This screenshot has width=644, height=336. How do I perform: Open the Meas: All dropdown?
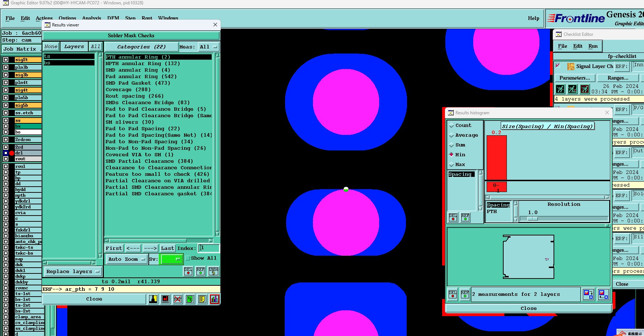pos(209,47)
